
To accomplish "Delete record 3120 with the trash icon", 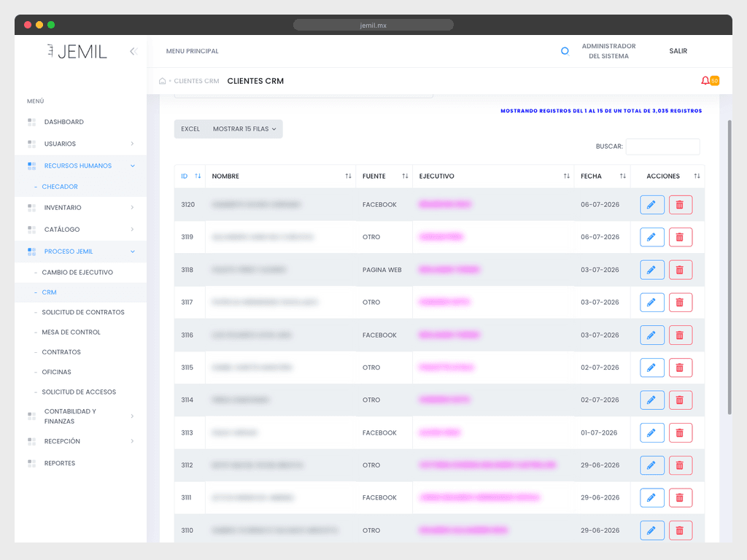I will pyautogui.click(x=681, y=205).
